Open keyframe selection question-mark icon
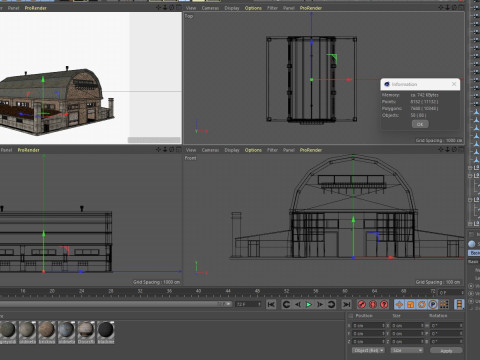Image resolution: width=480 pixels, height=360 pixels. [384, 304]
